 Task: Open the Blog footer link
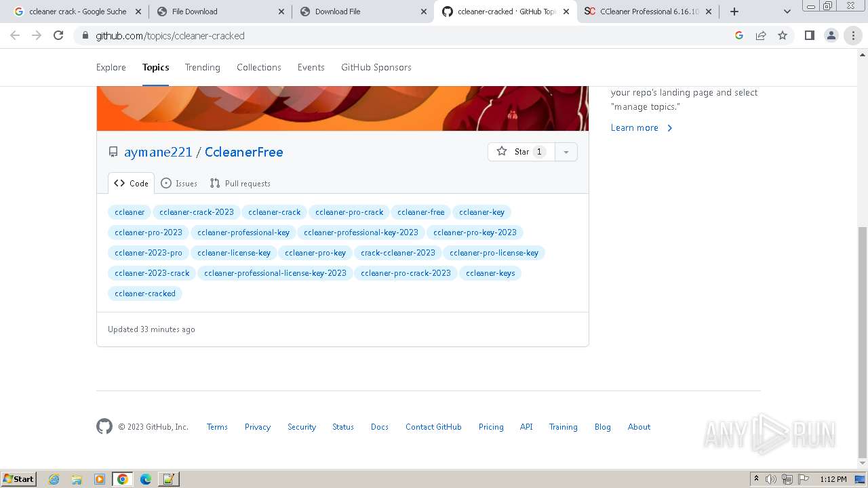tap(603, 427)
